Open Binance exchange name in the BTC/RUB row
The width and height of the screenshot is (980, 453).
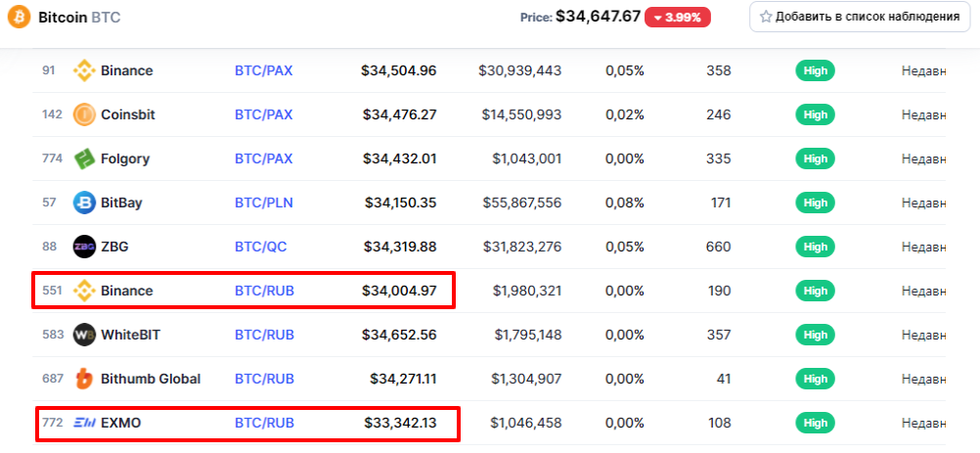[127, 291]
